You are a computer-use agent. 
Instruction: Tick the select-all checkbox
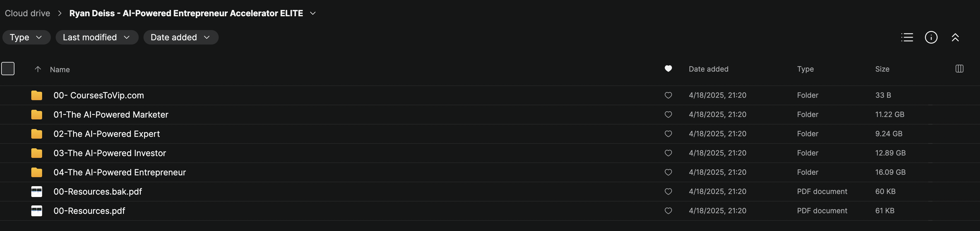tap(8, 69)
